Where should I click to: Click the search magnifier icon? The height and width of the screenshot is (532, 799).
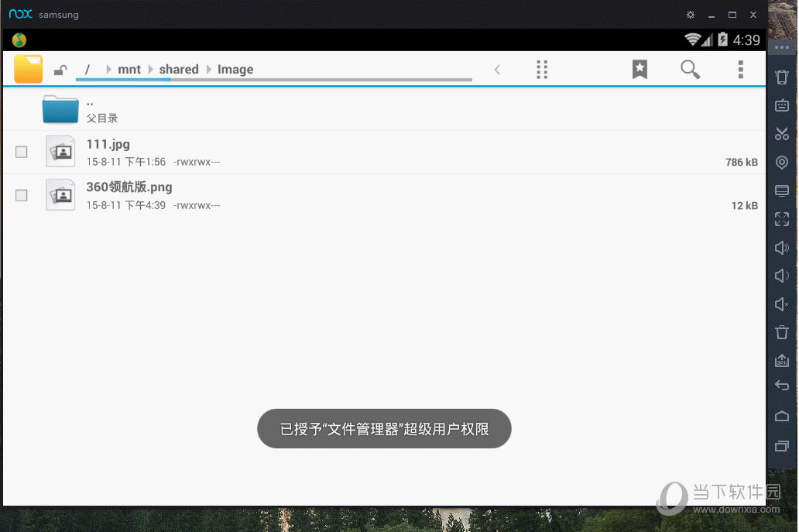pos(690,69)
